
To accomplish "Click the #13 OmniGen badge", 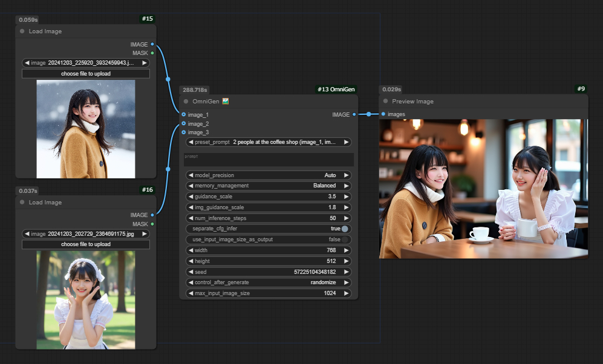I will tap(336, 89).
